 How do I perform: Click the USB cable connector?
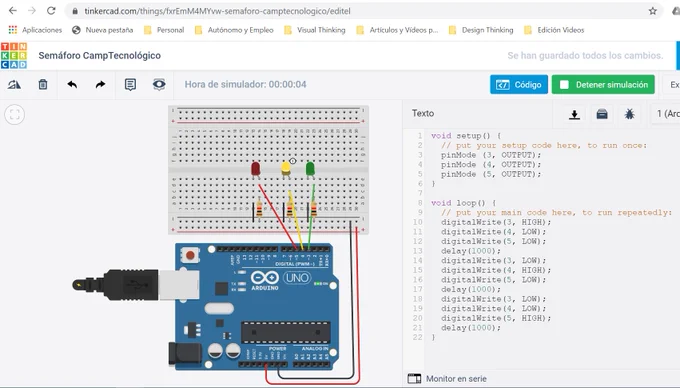135,284
